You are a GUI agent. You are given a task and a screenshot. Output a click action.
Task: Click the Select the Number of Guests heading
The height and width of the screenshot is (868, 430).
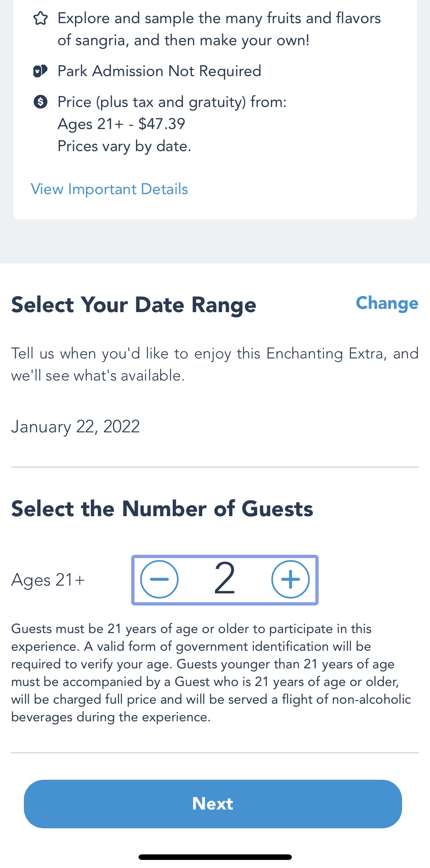tap(162, 508)
